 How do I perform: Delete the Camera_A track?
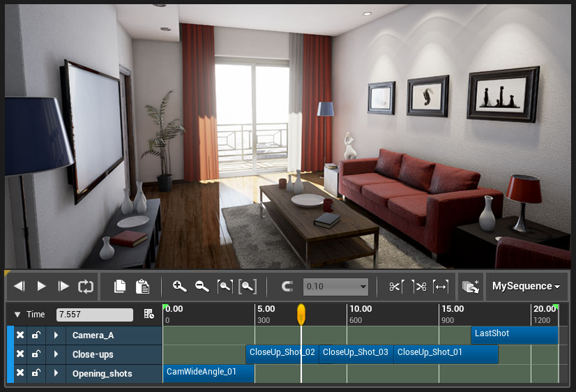coord(20,335)
